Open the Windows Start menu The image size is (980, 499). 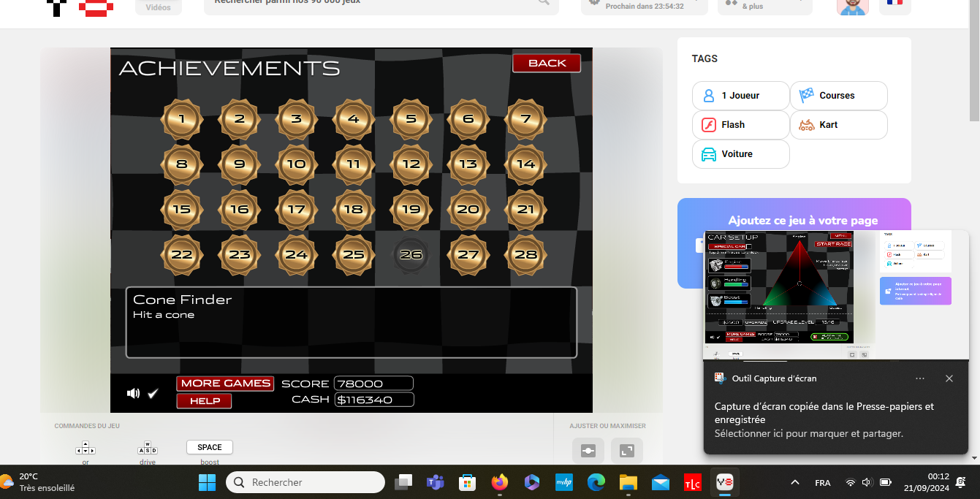[x=208, y=482]
